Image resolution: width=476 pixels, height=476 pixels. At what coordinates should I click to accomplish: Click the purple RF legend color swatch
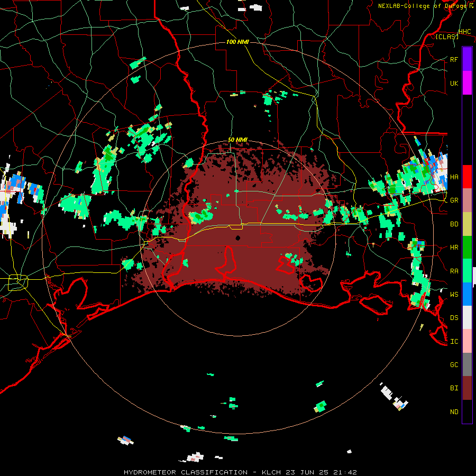coord(467,59)
